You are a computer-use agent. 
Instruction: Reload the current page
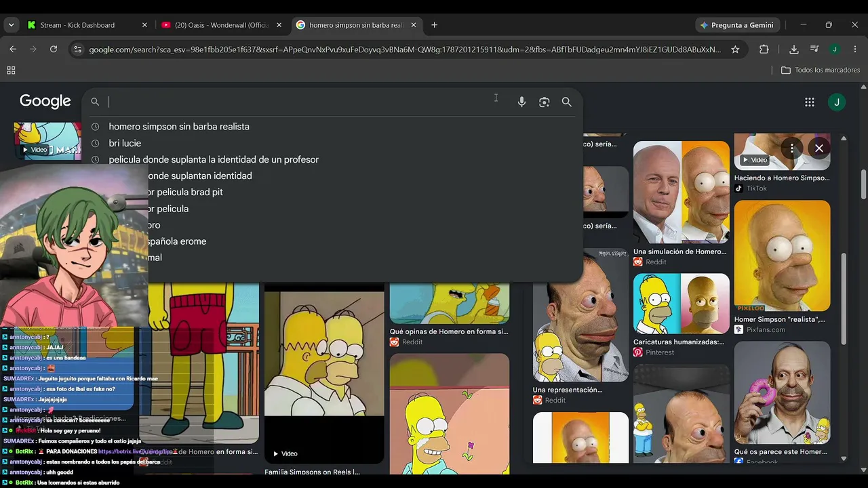point(54,49)
